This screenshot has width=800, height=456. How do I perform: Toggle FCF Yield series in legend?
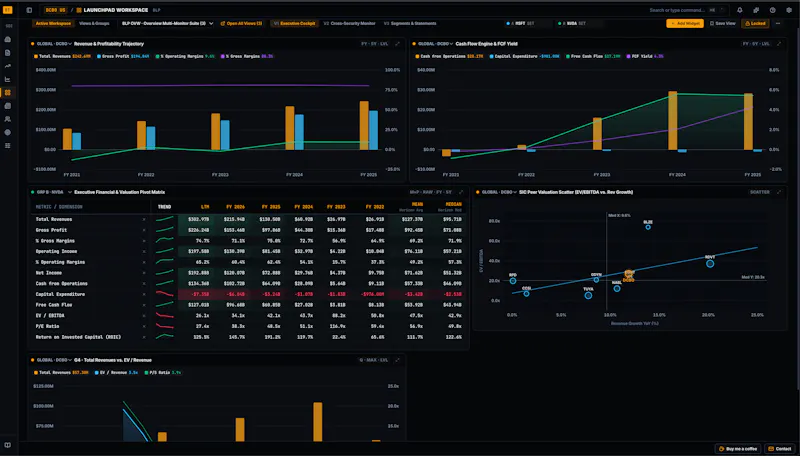[x=645, y=56]
